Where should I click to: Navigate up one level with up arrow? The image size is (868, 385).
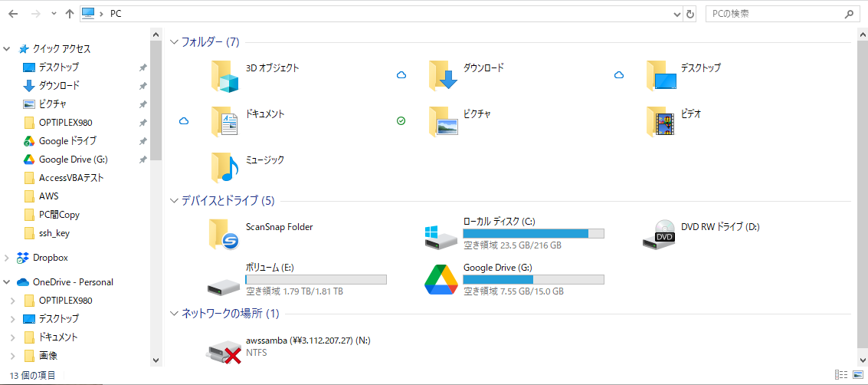70,14
